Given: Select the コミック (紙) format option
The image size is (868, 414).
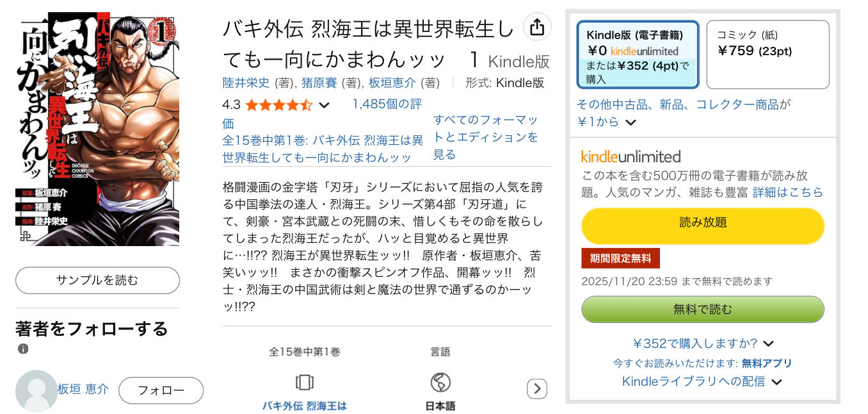Looking at the screenshot, I should pos(768,54).
